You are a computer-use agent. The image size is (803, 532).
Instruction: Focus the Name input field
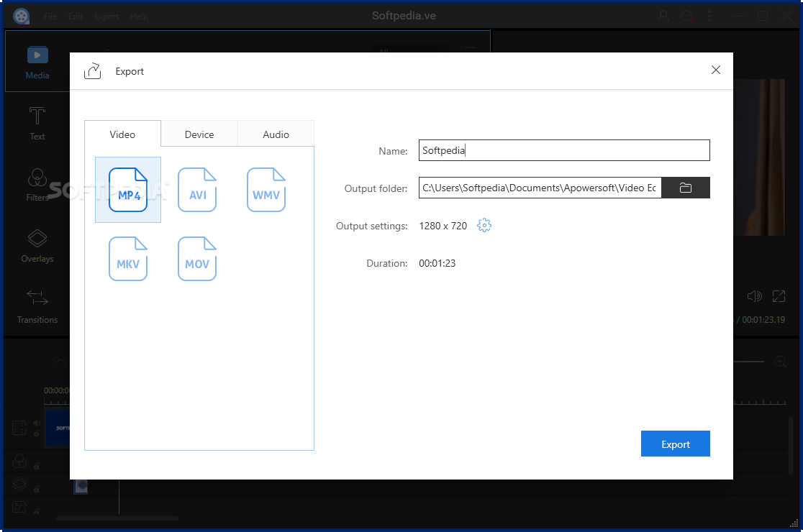[x=564, y=150]
